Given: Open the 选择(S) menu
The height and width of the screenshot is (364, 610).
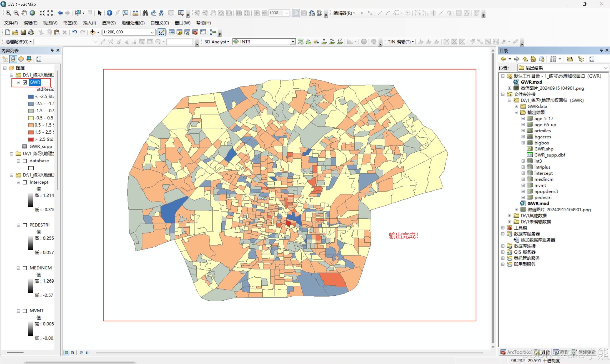Looking at the screenshot, I should coord(108,23).
